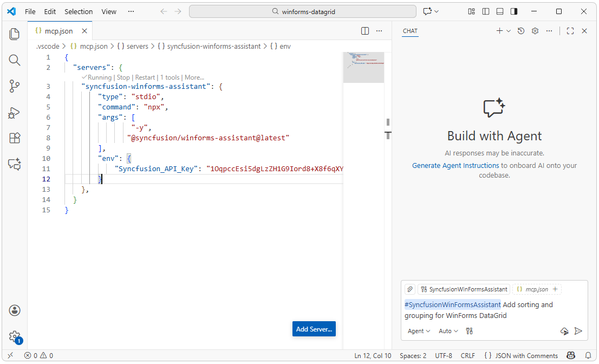Click the Add Server button
Screen dimensions: 599x364
[x=314, y=329]
